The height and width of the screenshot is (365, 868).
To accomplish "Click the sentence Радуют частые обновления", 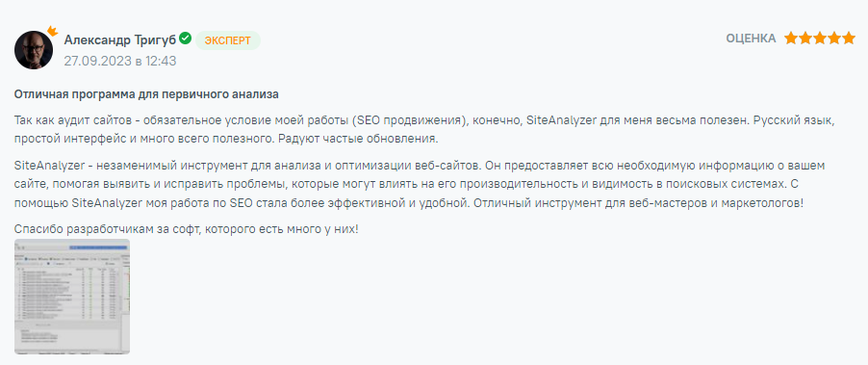I will [356, 139].
